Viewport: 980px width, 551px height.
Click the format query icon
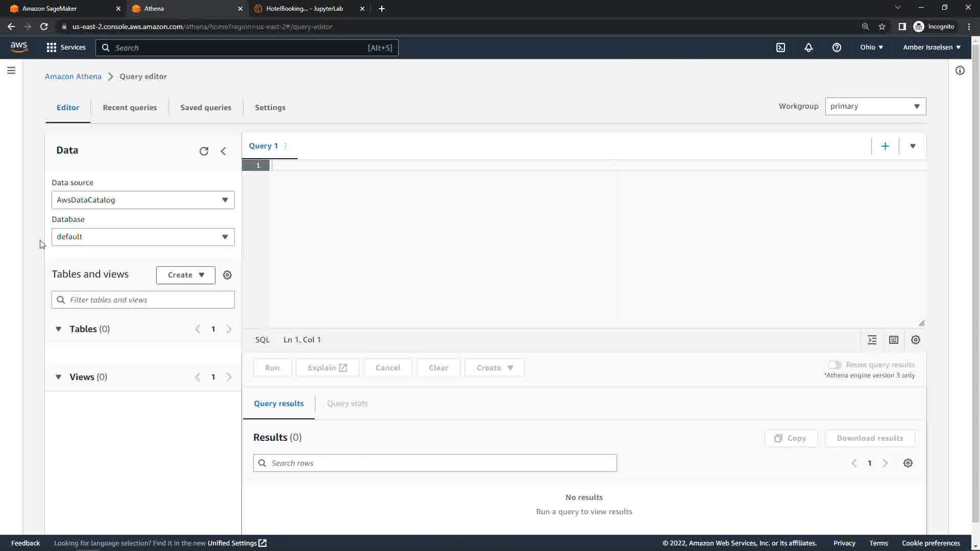click(872, 340)
